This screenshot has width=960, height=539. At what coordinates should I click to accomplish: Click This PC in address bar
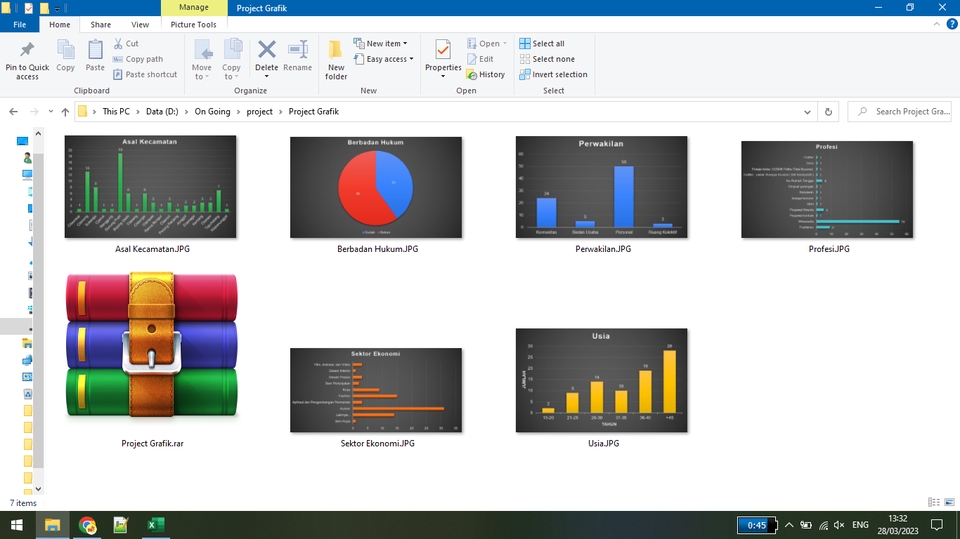(x=116, y=111)
